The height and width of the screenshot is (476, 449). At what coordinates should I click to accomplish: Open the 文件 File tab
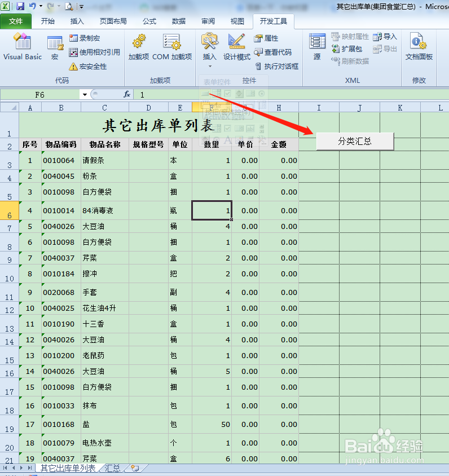[16, 21]
